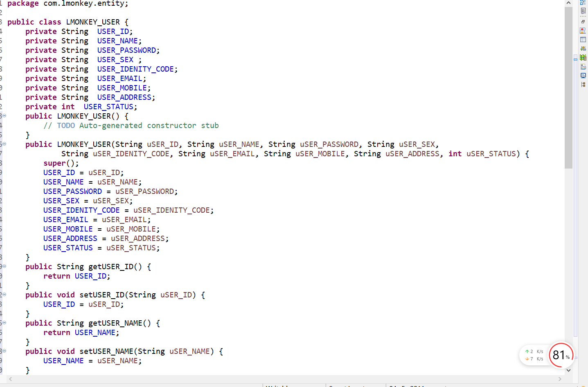
Task: Open the orange hierarchy-tree icon in right trim
Action: click(583, 85)
